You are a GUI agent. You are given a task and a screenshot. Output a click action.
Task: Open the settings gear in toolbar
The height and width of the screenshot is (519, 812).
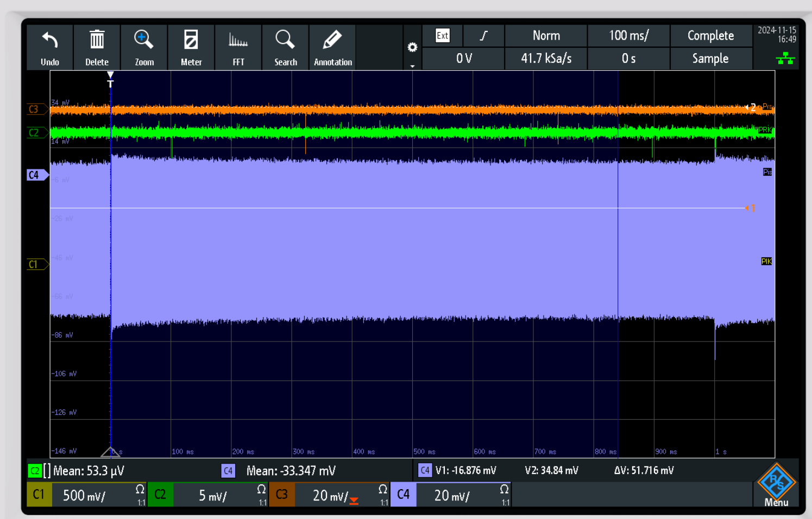(412, 48)
